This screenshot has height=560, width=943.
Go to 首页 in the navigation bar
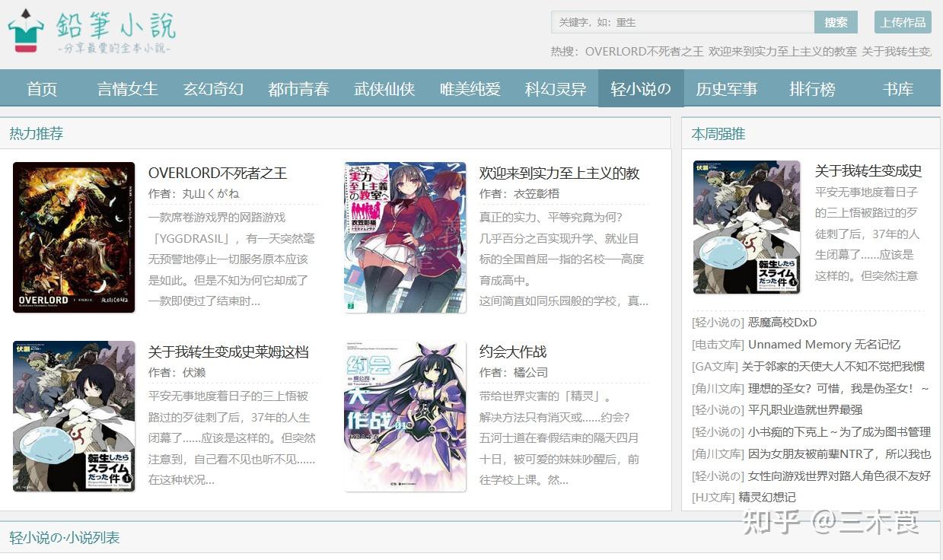[42, 88]
